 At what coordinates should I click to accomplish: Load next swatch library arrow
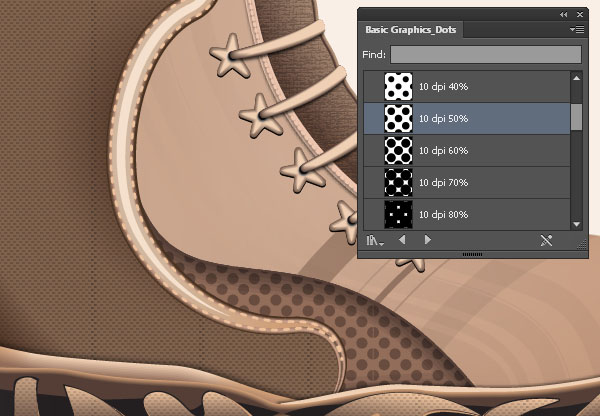coord(428,240)
